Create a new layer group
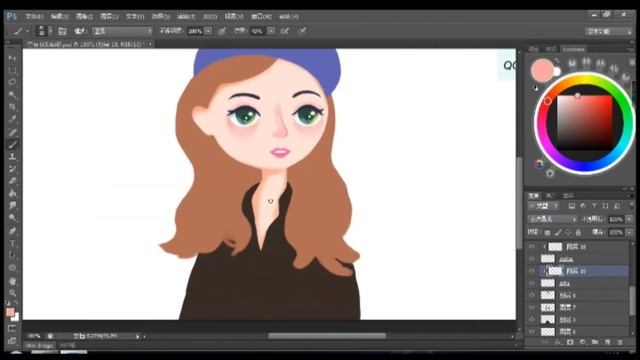The height and width of the screenshot is (360, 640). coord(595,342)
